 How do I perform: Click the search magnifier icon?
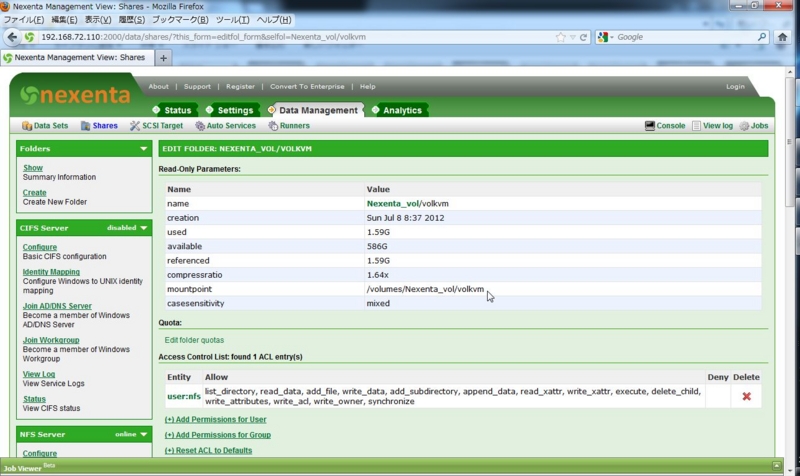[x=762, y=37]
